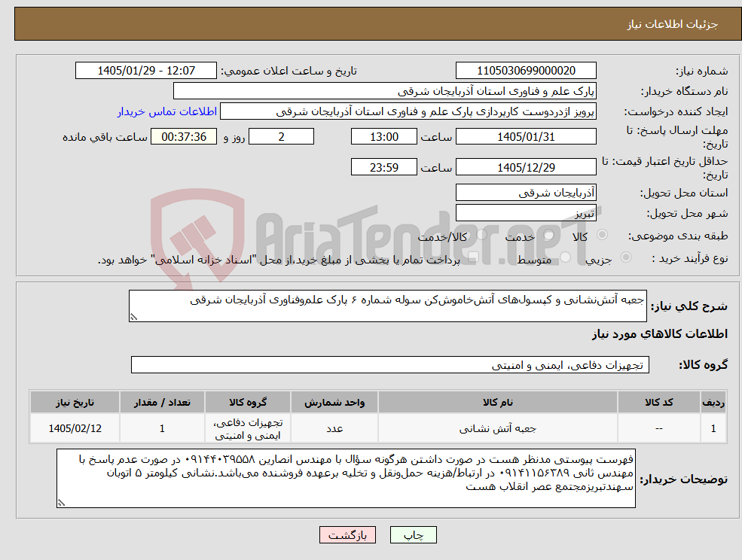Click the ردیف column header
This screenshot has height=560, width=742.
coord(713,403)
